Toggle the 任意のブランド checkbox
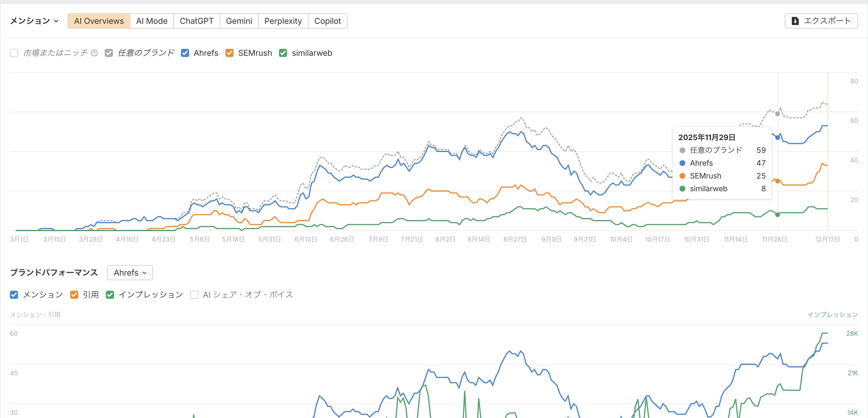 (x=109, y=53)
